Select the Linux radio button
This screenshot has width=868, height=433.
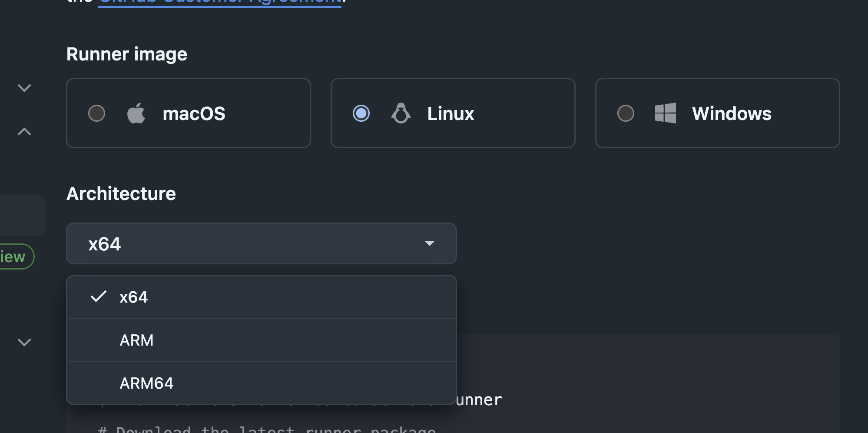pyautogui.click(x=361, y=113)
